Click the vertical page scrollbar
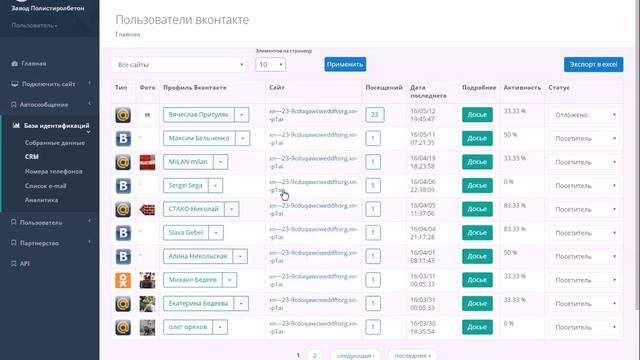This screenshot has width=640, height=360. (638, 155)
